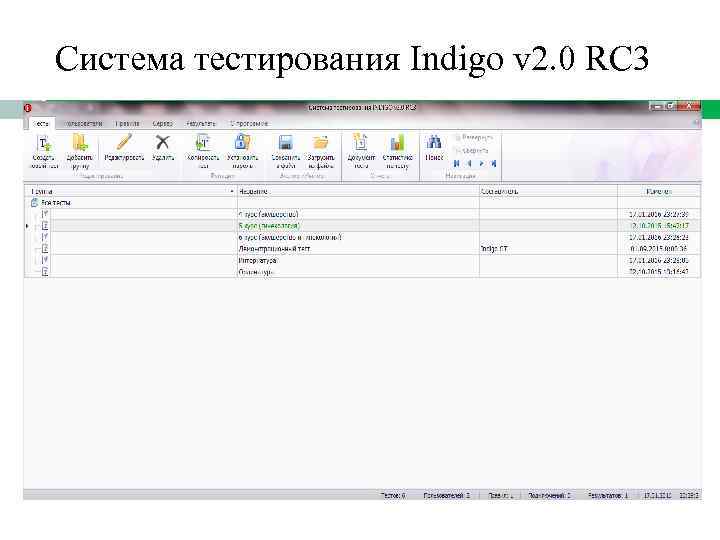Click the Set password lock icon

[x=242, y=143]
